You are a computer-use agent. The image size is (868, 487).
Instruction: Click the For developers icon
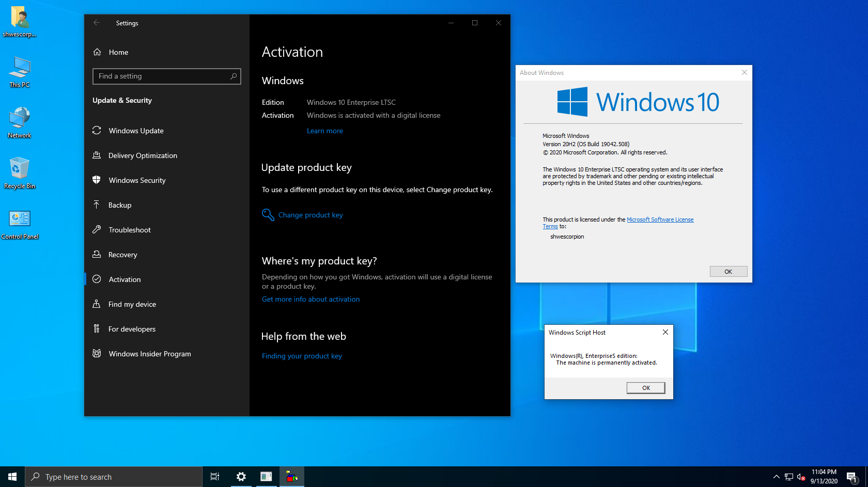[97, 328]
